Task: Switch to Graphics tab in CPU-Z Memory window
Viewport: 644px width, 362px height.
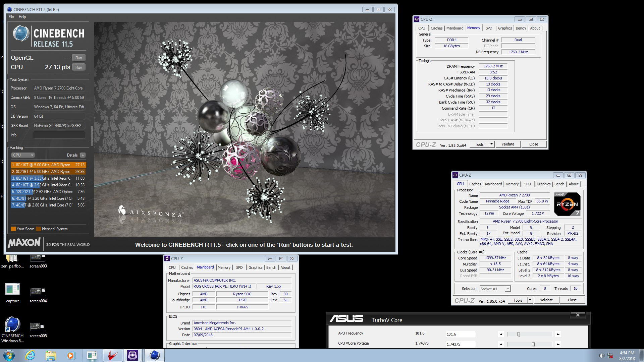Action: coord(505,28)
